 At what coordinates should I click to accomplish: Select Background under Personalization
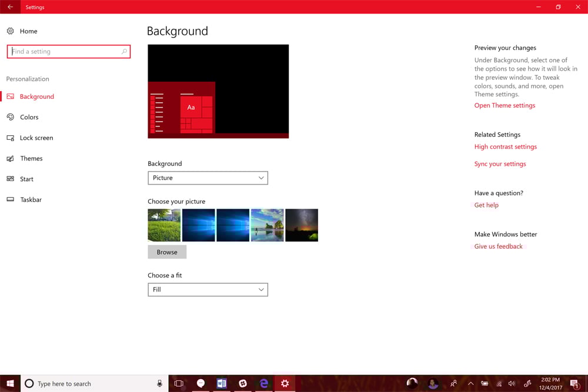(37, 96)
